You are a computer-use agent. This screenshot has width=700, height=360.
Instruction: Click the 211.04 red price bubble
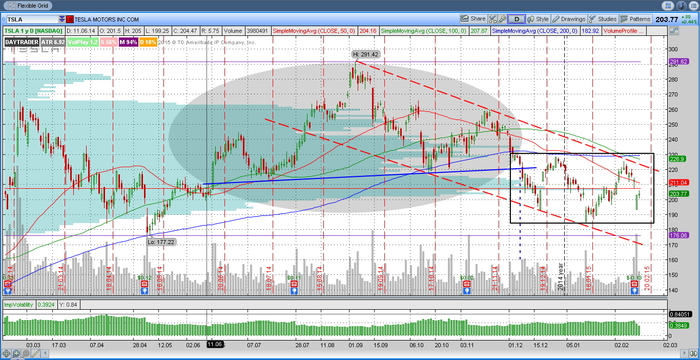pos(678,182)
